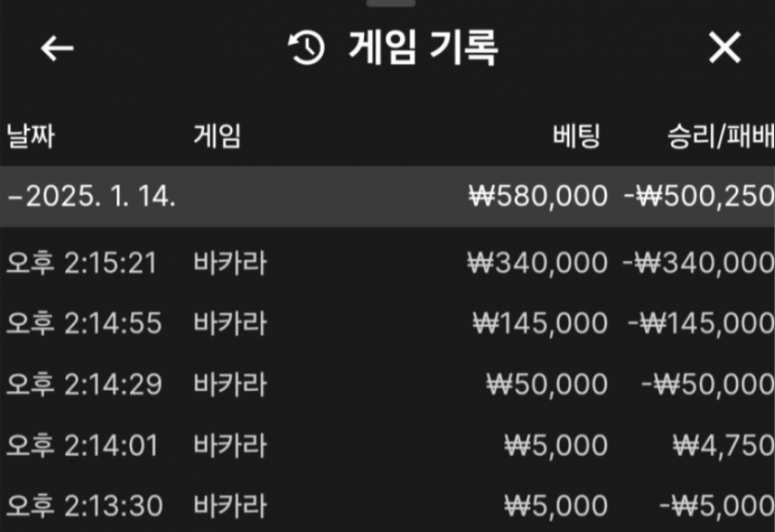This screenshot has height=532, width=775.
Task: Click the -₩340,000 loss result
Action: tap(698, 263)
